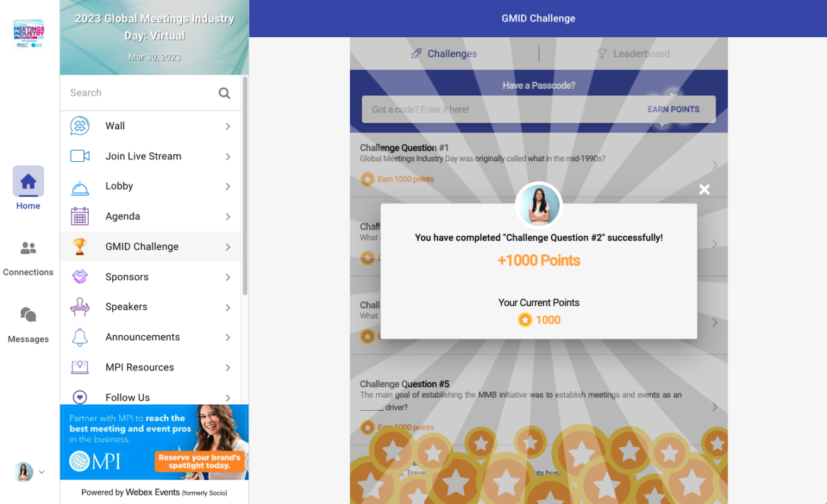Expand the Announcements chevron
The height and width of the screenshot is (504, 827).
point(228,338)
